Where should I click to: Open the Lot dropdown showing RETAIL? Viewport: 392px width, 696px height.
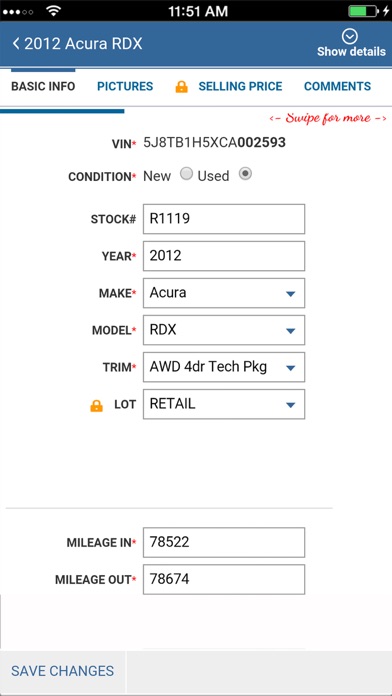point(224,404)
